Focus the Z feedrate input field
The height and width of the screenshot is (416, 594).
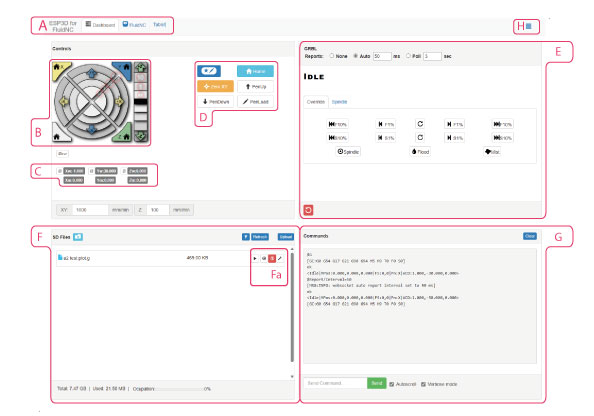[x=158, y=210]
